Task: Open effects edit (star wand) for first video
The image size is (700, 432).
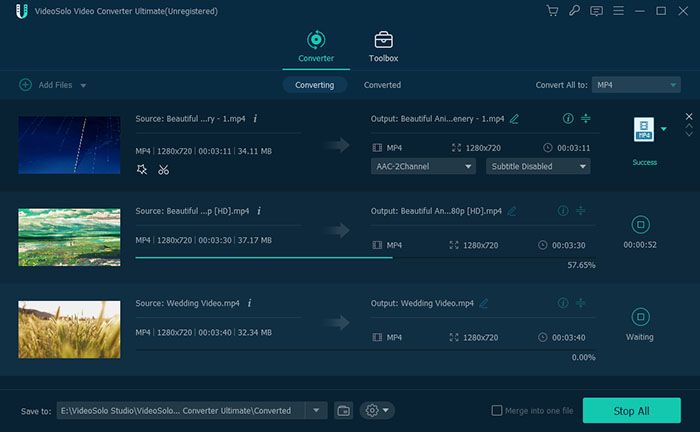Action: [x=142, y=170]
